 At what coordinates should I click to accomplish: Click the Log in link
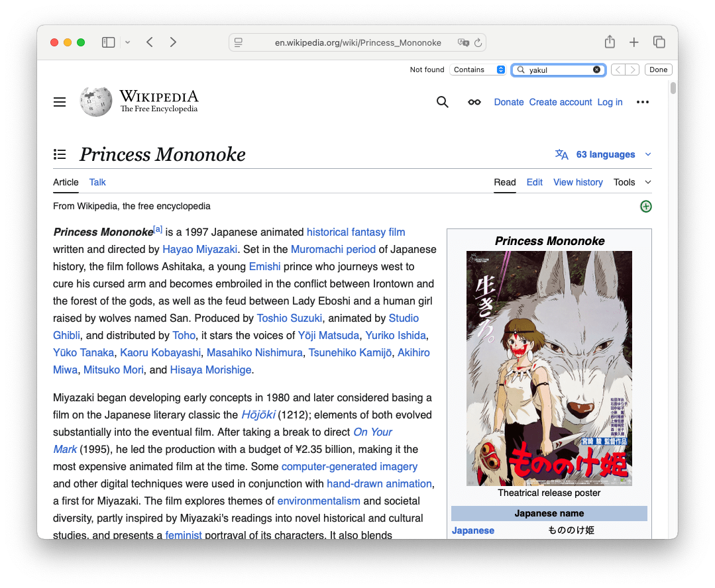pyautogui.click(x=610, y=102)
